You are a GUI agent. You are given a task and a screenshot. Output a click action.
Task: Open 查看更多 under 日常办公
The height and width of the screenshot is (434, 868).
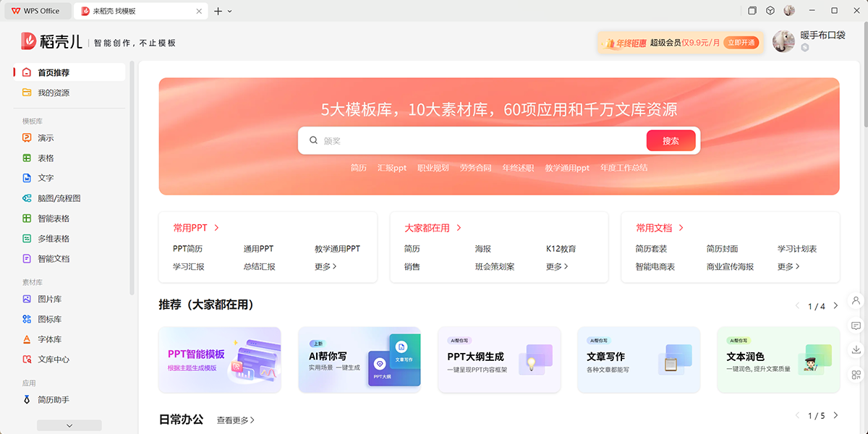tap(235, 419)
